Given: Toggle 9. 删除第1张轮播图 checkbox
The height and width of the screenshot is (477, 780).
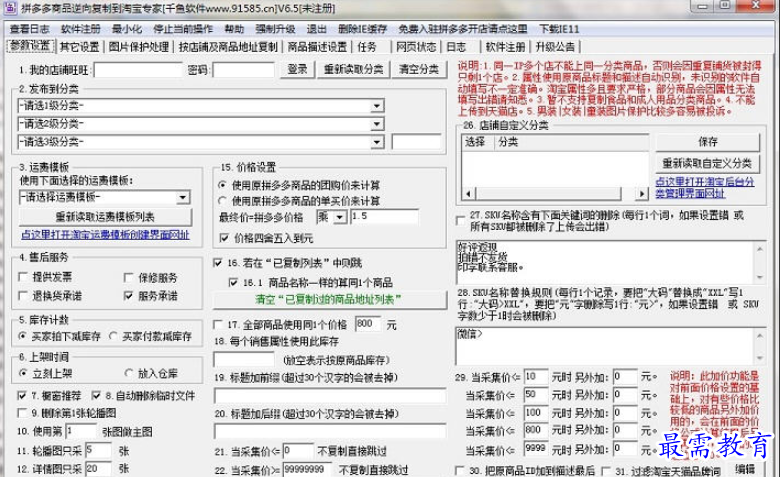Looking at the screenshot, I should 21,413.
